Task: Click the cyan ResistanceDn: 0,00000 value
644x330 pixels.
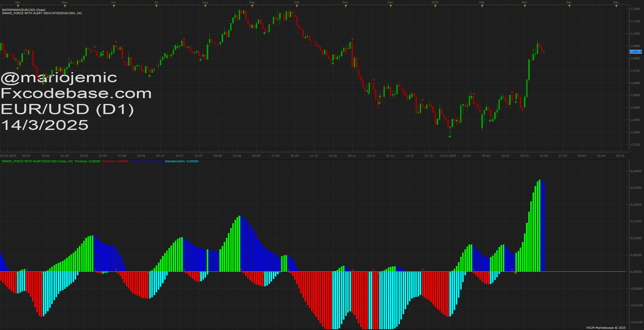Action: click(x=182, y=161)
